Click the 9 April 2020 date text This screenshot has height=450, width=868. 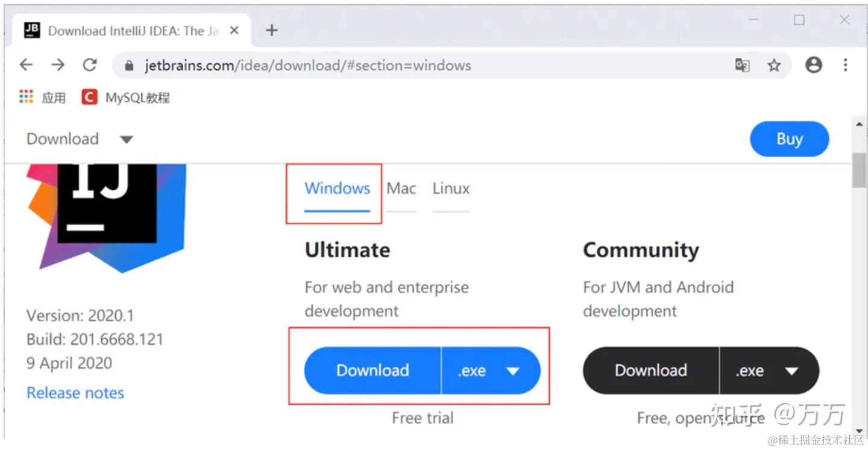(x=69, y=363)
